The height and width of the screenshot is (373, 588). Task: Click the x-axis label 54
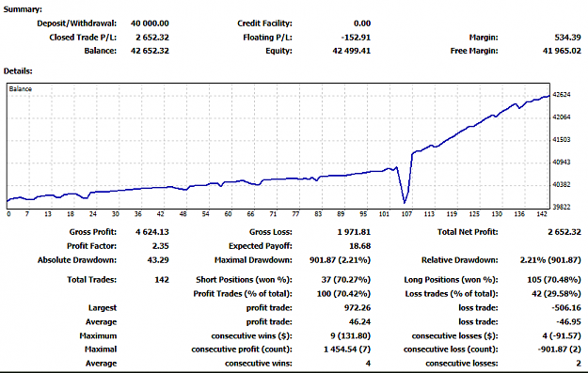tap(205, 214)
